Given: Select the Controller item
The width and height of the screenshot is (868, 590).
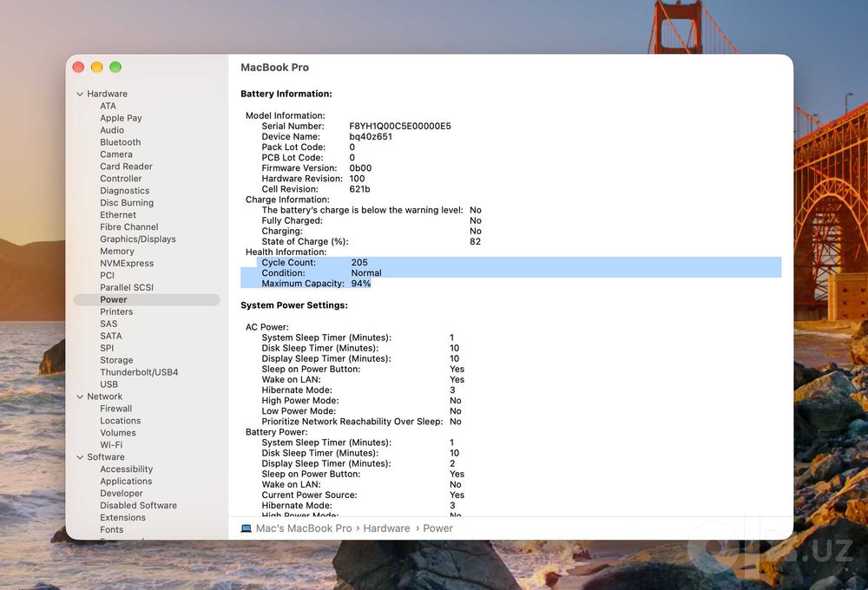Looking at the screenshot, I should coord(121,179).
